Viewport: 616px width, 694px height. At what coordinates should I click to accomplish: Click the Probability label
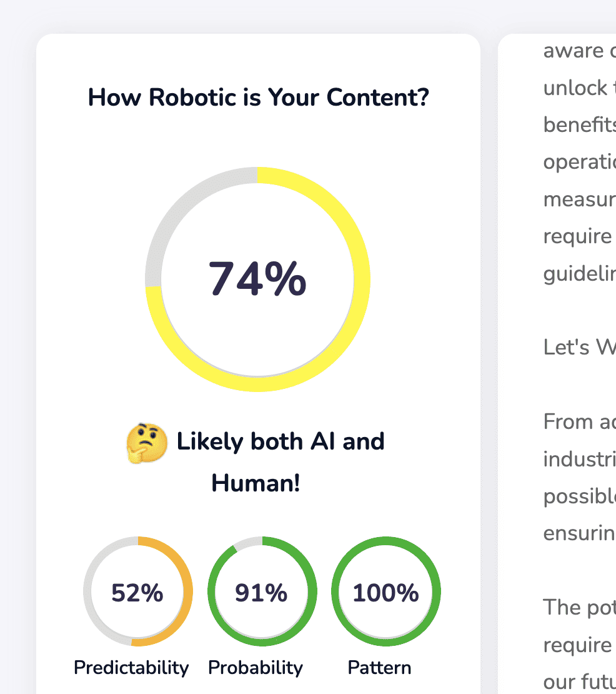point(256,668)
